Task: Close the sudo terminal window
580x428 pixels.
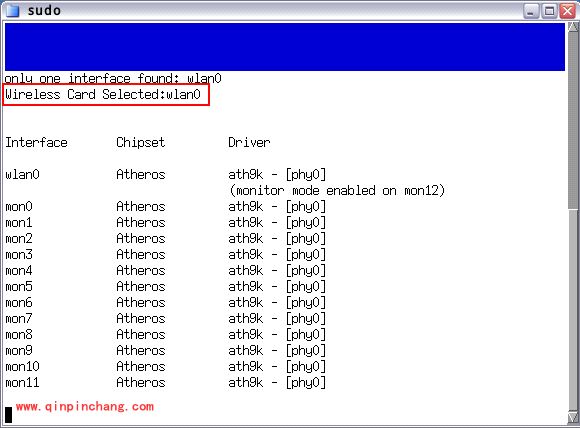Action: pyautogui.click(x=568, y=11)
